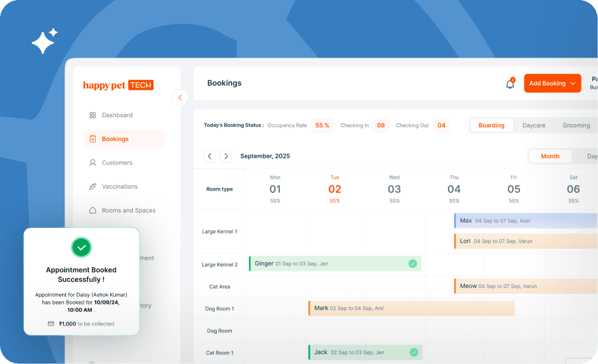Click the notification bell icon
The image size is (598, 364).
pos(510,84)
